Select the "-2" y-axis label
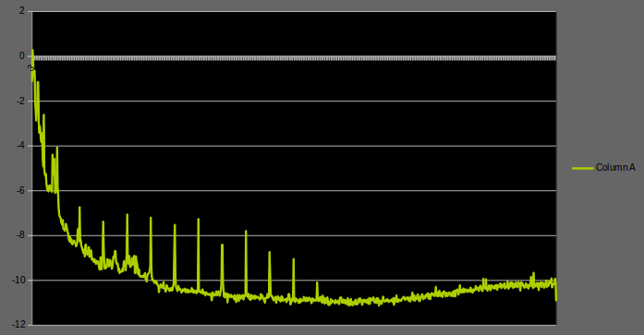This screenshot has height=335, width=644. 20,101
